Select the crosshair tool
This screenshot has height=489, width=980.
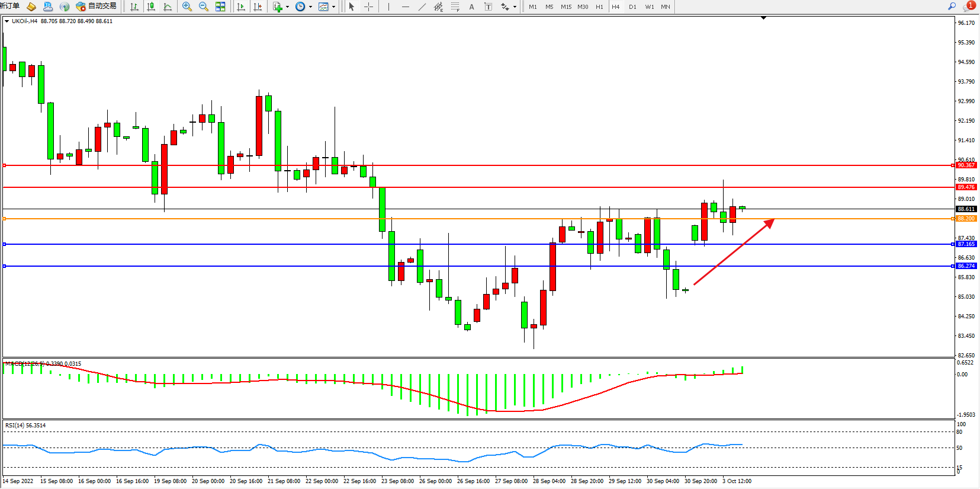[368, 7]
